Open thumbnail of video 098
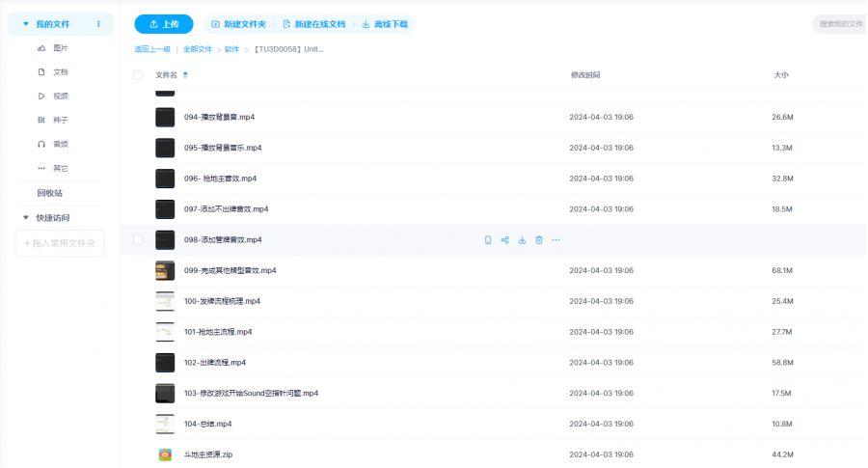Screen dimensions: 868x468 [165, 240]
